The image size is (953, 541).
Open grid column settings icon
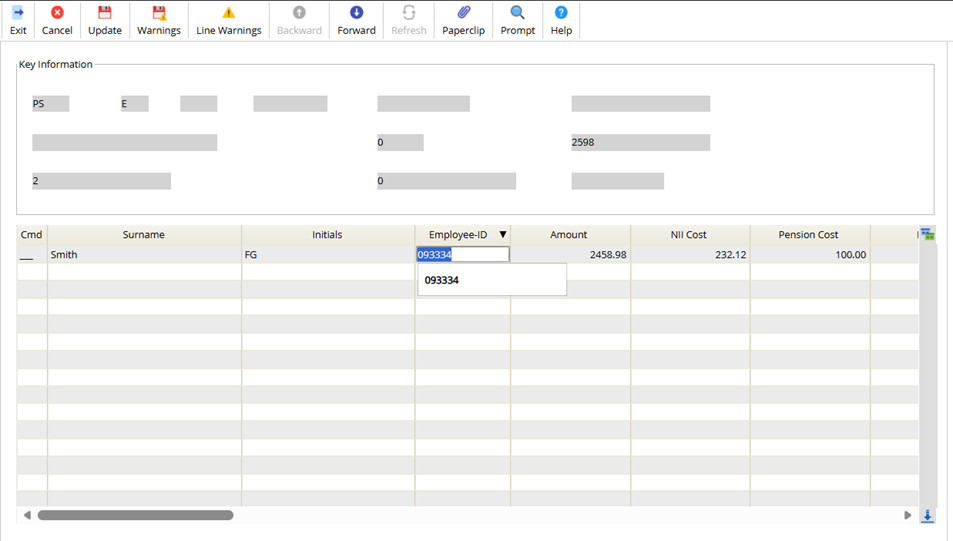pos(927,234)
